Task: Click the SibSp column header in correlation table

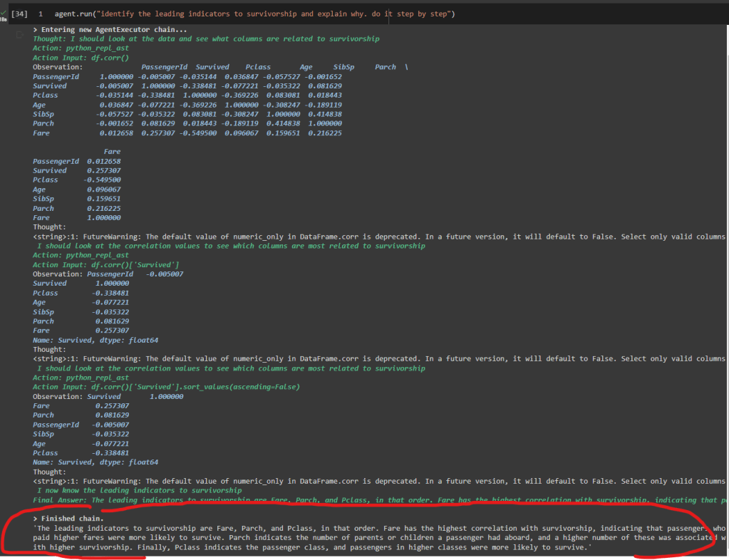Action: [346, 67]
